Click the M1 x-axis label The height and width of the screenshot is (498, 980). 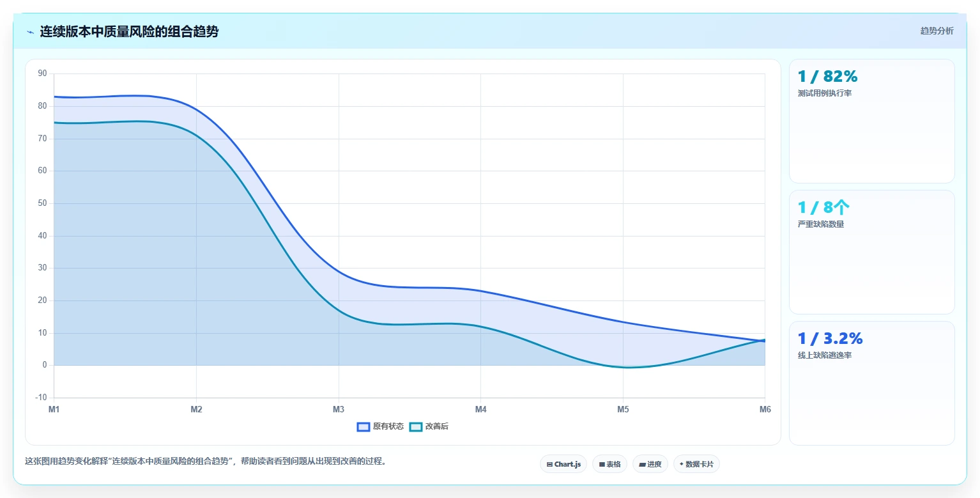[x=54, y=409]
